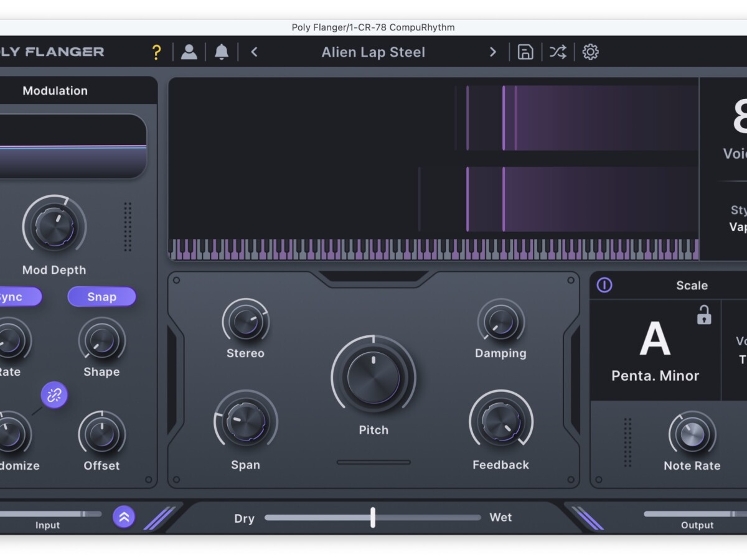The image size is (747, 560).
Task: Save preset with the floppy disk icon
Action: [525, 52]
